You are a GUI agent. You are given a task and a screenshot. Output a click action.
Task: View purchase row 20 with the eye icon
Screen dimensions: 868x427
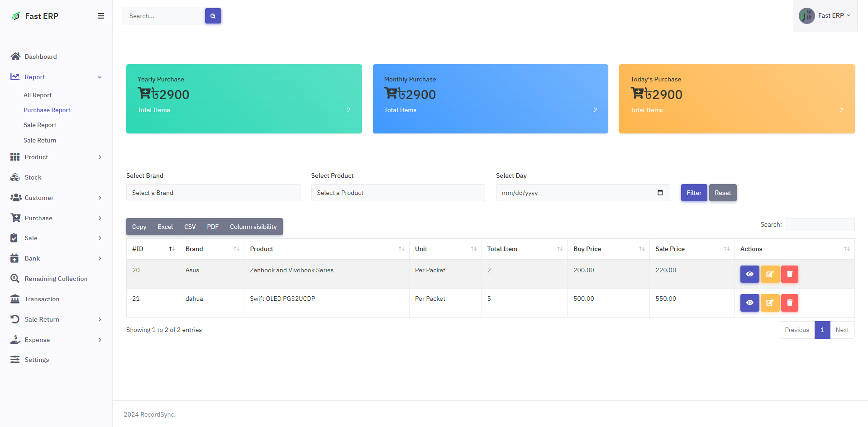[x=749, y=274]
